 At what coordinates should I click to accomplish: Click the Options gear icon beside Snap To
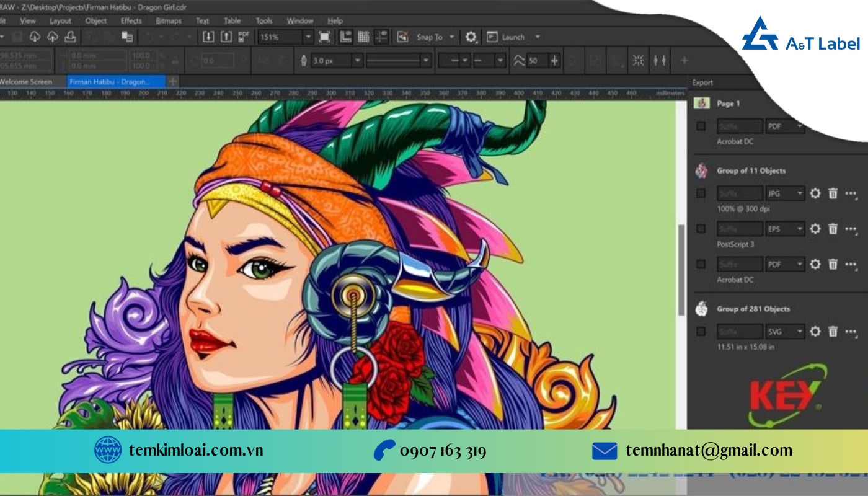[471, 37]
